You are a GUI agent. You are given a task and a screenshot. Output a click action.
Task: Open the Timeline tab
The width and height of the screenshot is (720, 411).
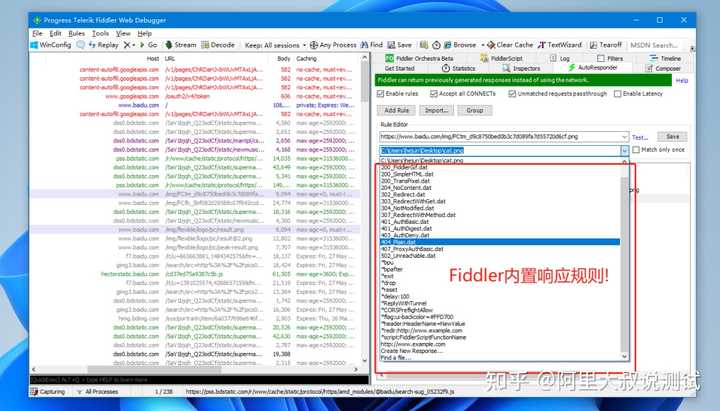pyautogui.click(x=665, y=58)
